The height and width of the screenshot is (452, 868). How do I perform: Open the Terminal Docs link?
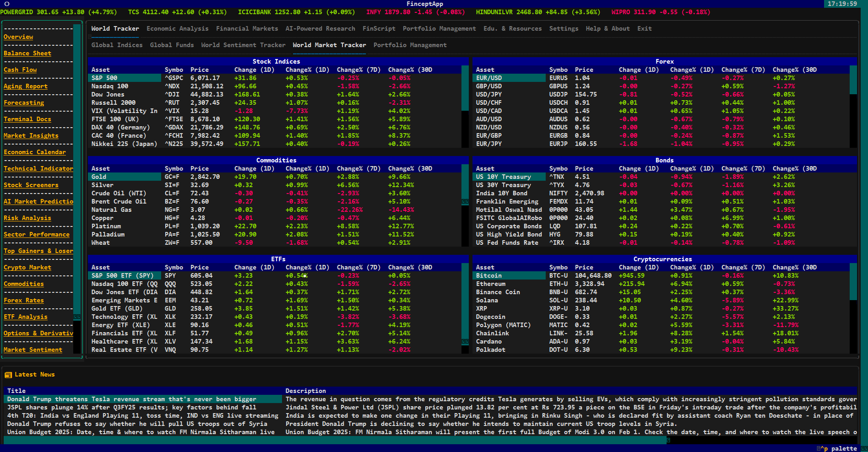pos(27,119)
